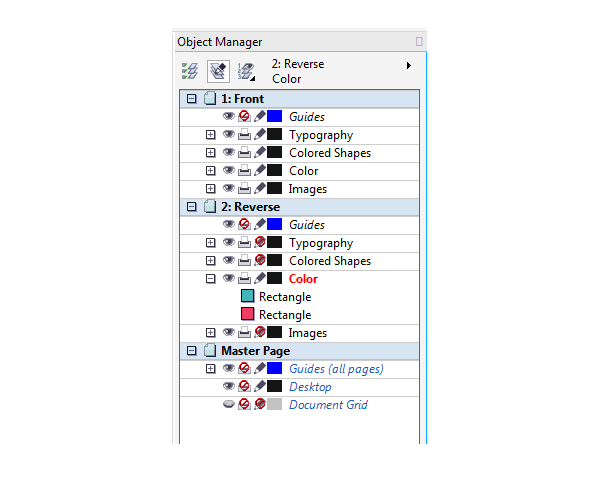Expand Color layer under 1: Front
Screen dimensions: 600x478
(x=210, y=171)
